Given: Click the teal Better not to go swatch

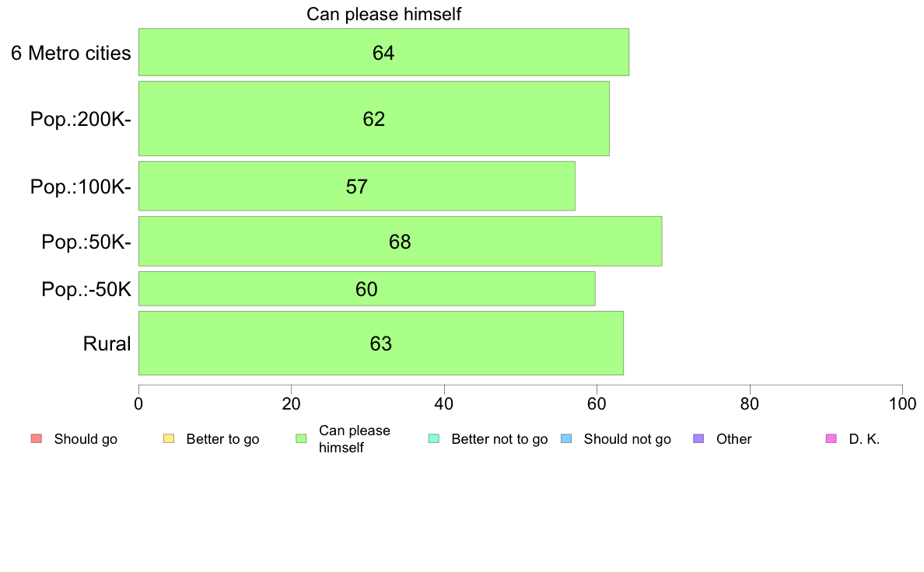Looking at the screenshot, I should point(434,439).
